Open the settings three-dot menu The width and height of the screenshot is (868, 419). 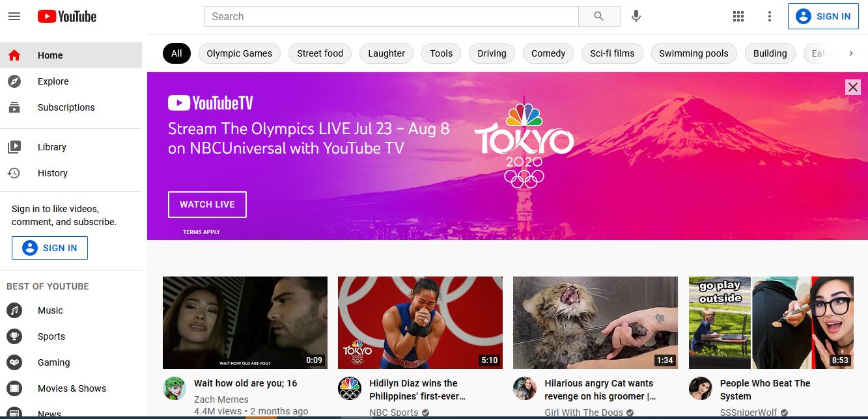point(770,16)
